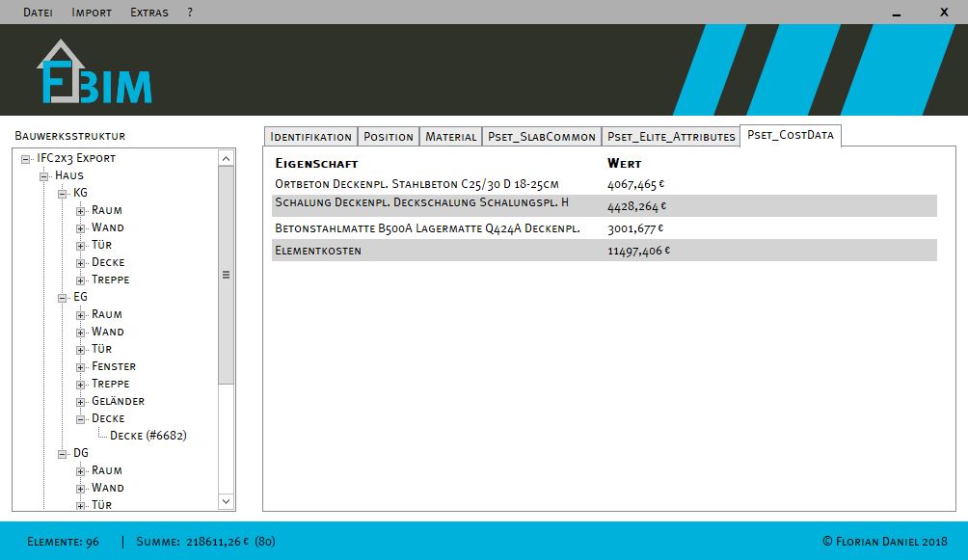
Task: Collapse the IFC2x3 Export root node
Action: coord(25,158)
